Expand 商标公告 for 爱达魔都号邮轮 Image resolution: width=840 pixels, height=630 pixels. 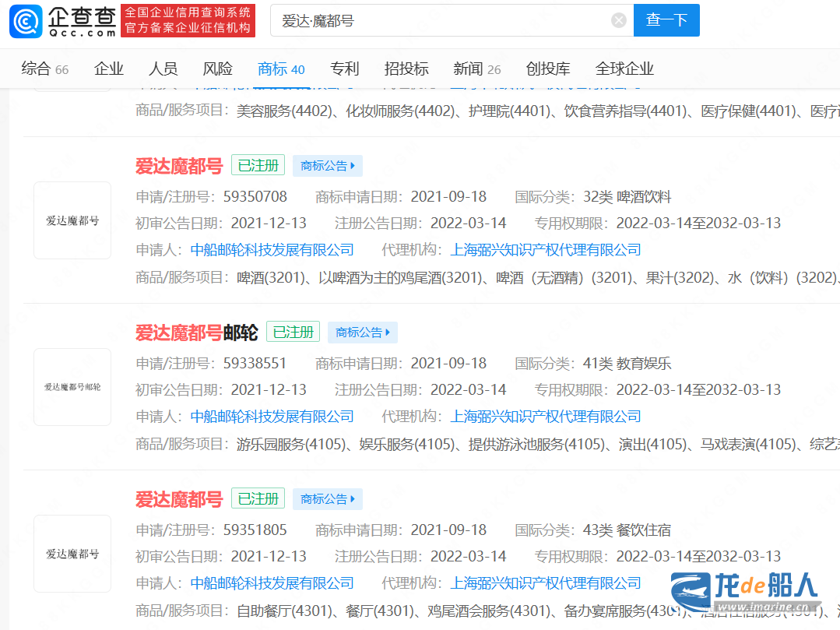click(363, 333)
